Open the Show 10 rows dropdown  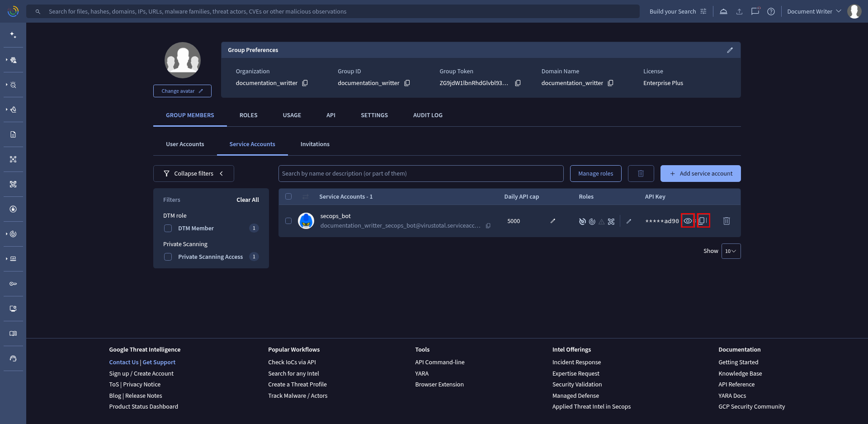pyautogui.click(x=731, y=251)
